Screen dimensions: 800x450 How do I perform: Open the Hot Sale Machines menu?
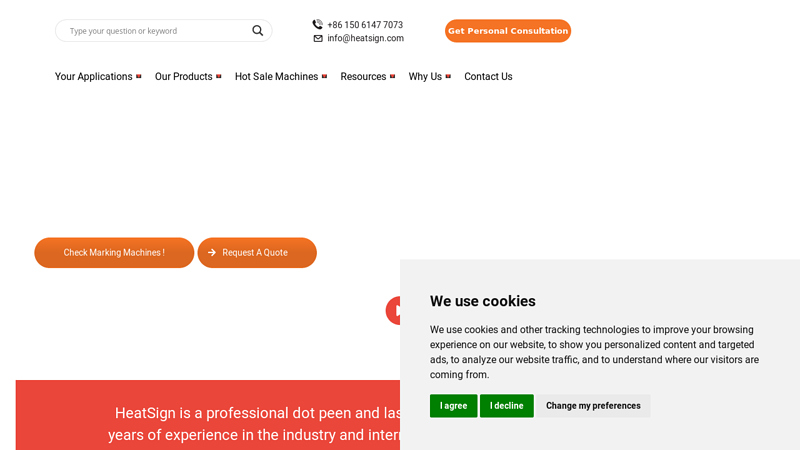click(277, 77)
